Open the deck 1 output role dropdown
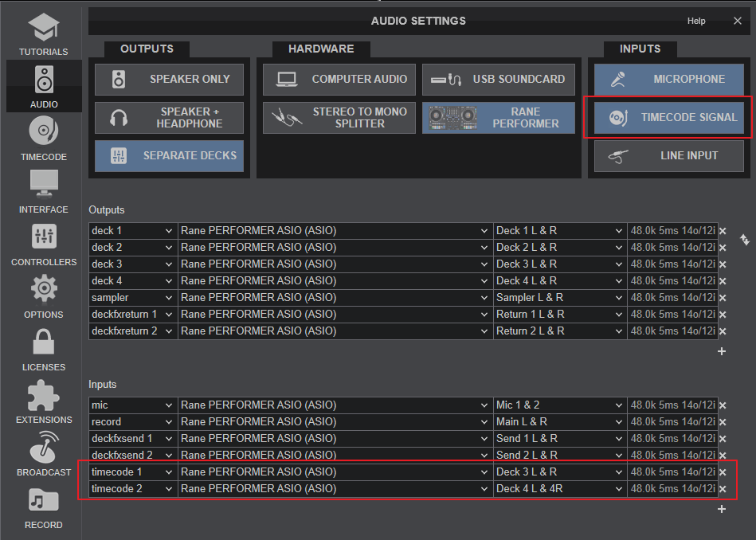The image size is (756, 540). 132,230
